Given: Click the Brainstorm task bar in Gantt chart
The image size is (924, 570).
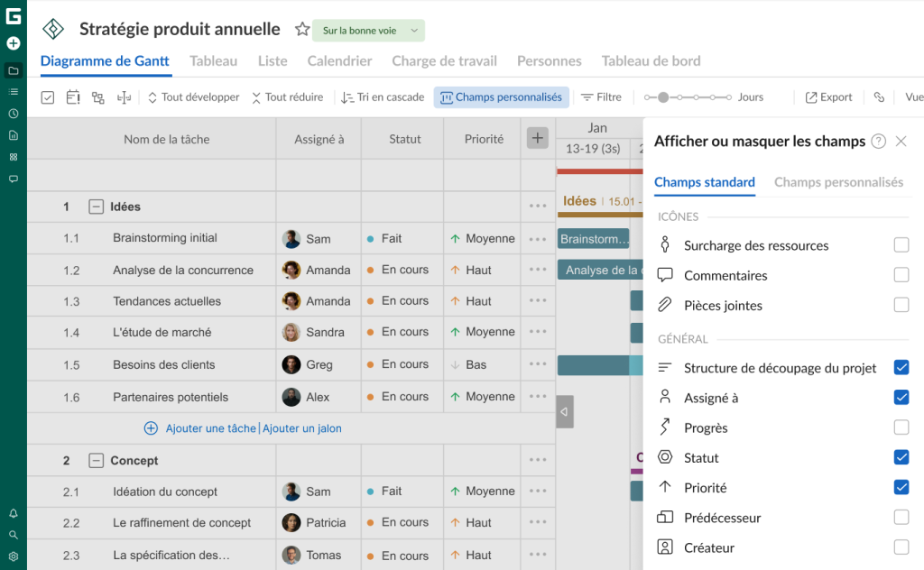Looking at the screenshot, I should click(594, 239).
